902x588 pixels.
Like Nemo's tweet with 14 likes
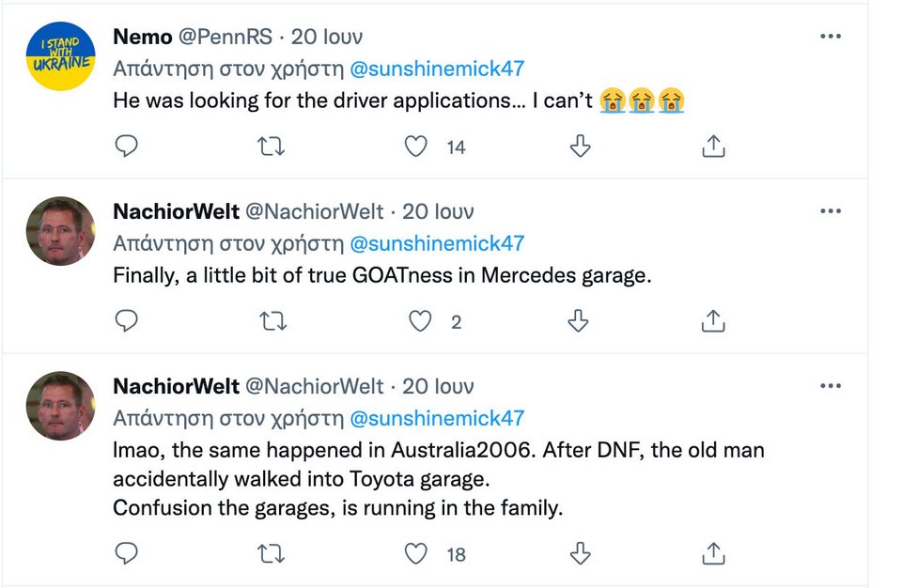click(x=416, y=146)
